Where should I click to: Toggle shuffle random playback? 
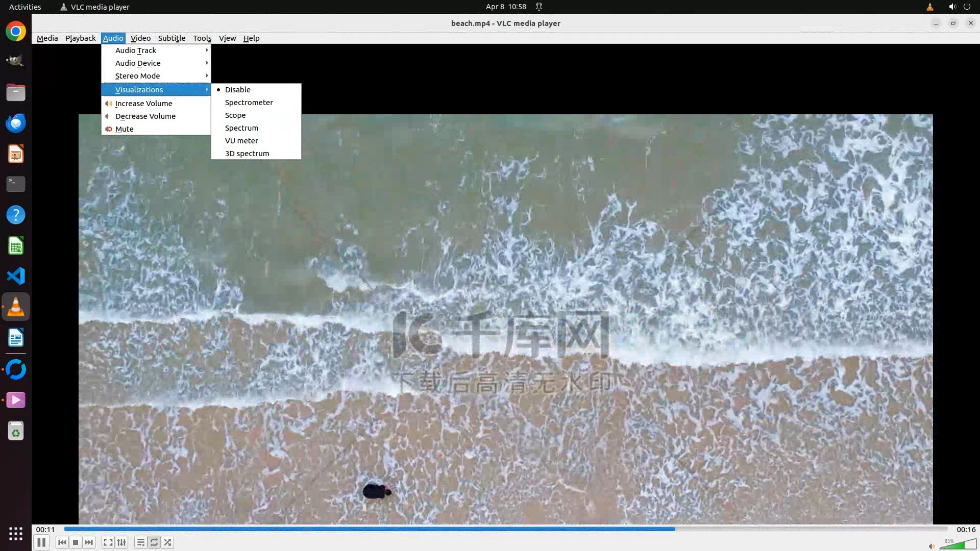point(167,542)
